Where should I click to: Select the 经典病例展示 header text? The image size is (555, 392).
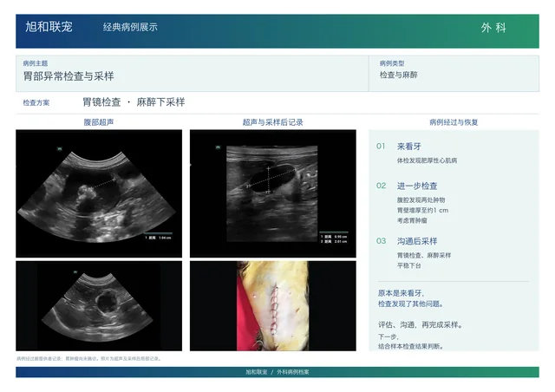click(x=130, y=27)
